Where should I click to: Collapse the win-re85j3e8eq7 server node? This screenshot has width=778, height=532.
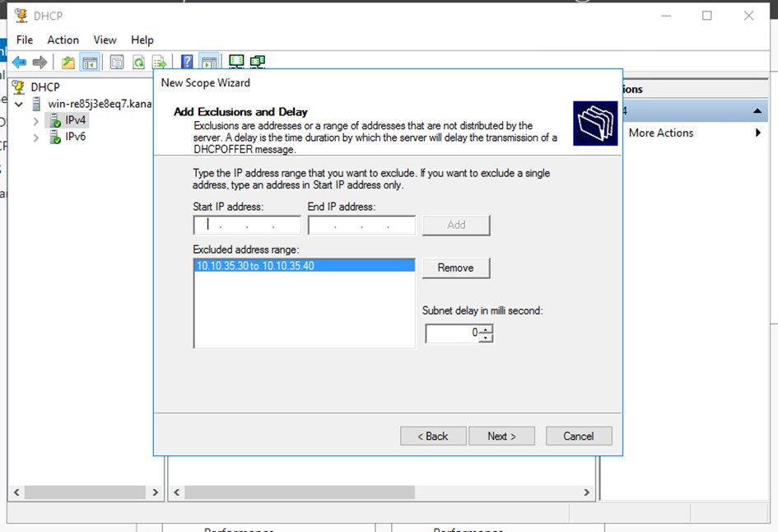19,105
